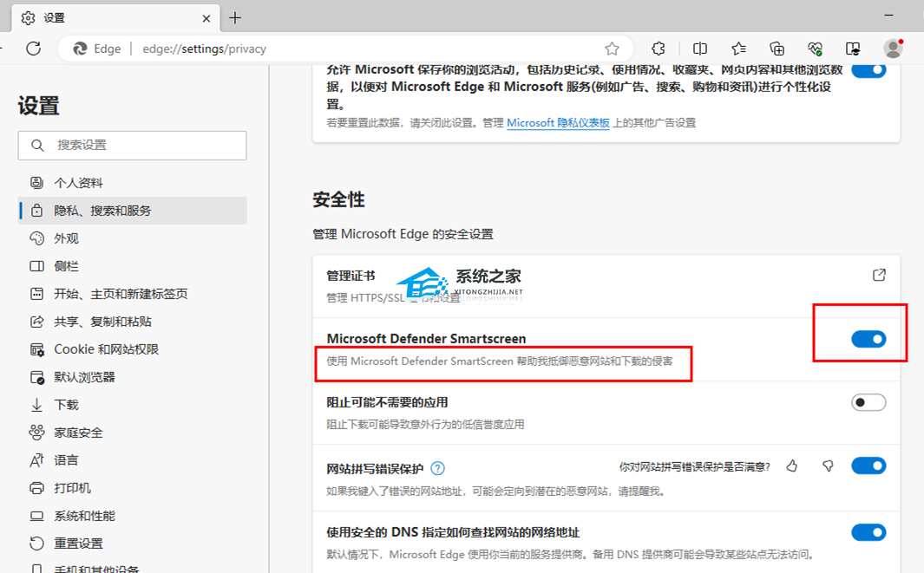The height and width of the screenshot is (573, 924).
Task: Toggle the 使用安全的 DNS switch
Action: pos(868,532)
